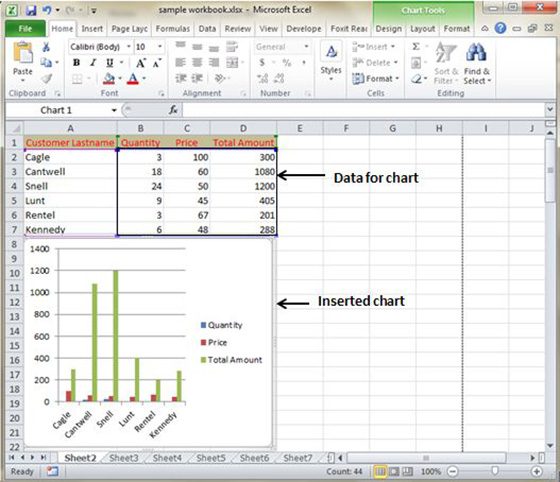Screen dimensions: 560x482
Task: Switch to the Design chart tab
Action: (x=389, y=29)
